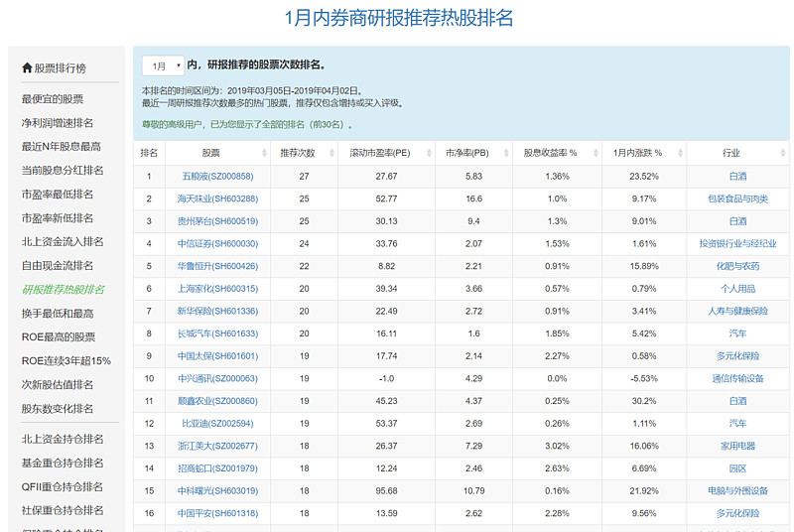
Task: Open 当前股息分红排名 in sidebar
Action: [x=63, y=170]
